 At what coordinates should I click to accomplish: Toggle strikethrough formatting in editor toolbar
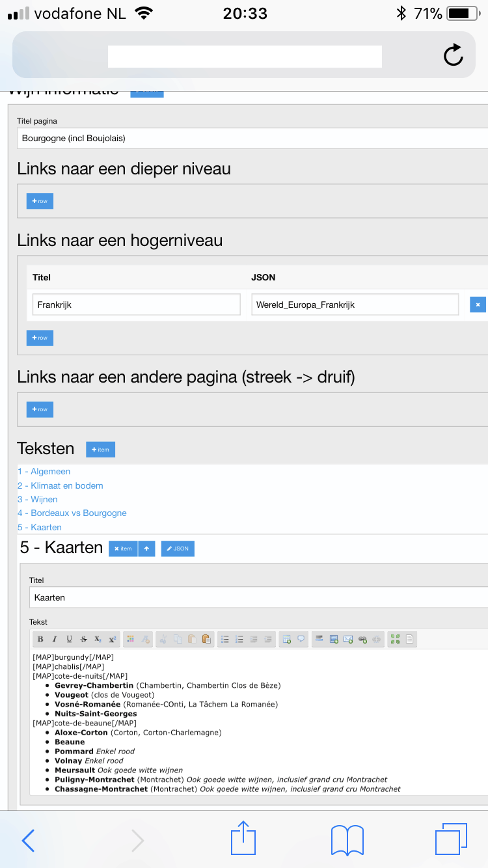[x=83, y=639]
